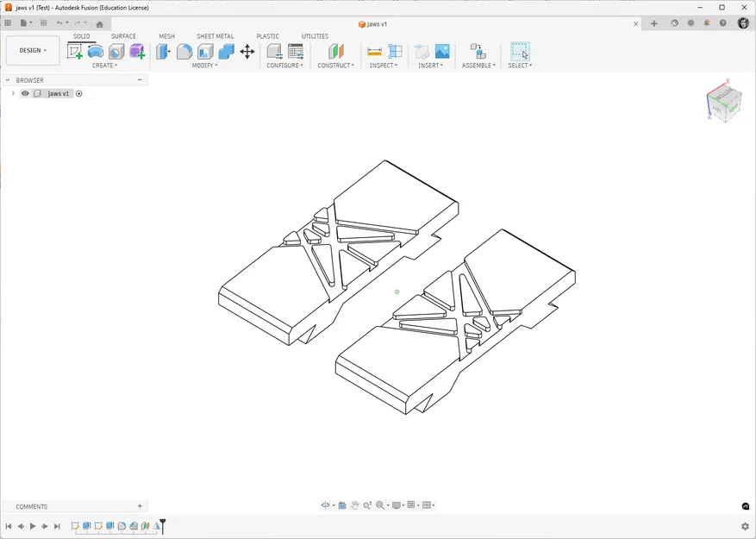The height and width of the screenshot is (539, 756).
Task: Hide the jaws v1 body with the eye toggle
Action: (x=25, y=93)
